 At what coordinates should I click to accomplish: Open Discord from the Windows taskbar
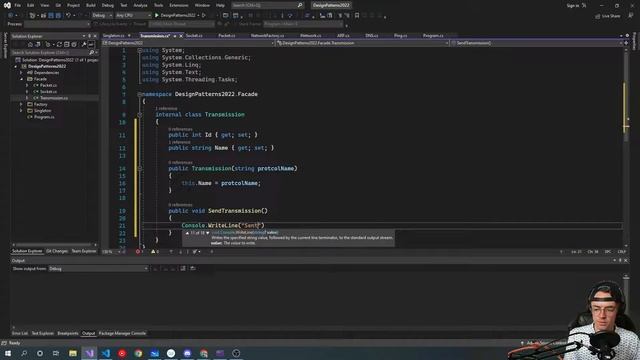pos(187,353)
